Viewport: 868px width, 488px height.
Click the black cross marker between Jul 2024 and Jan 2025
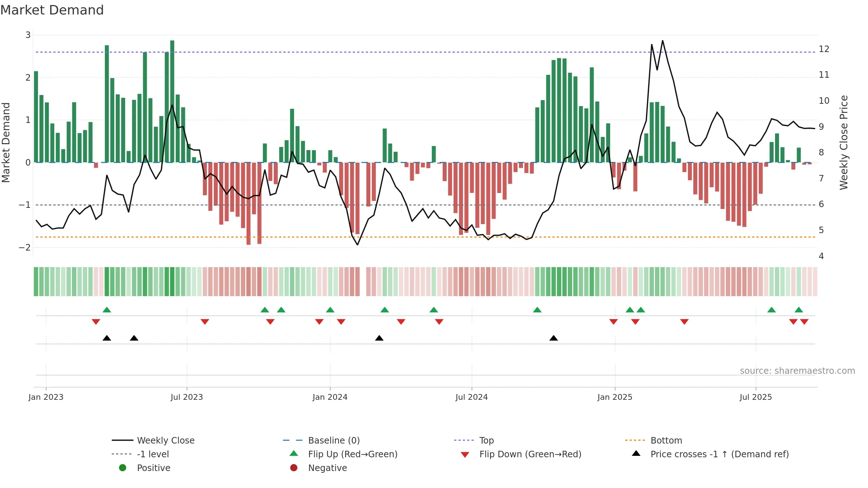[x=553, y=338]
